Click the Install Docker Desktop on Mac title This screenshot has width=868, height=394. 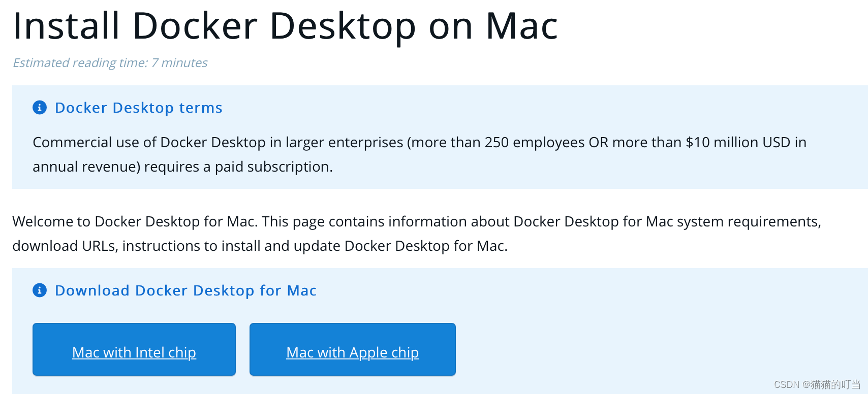[x=285, y=25]
